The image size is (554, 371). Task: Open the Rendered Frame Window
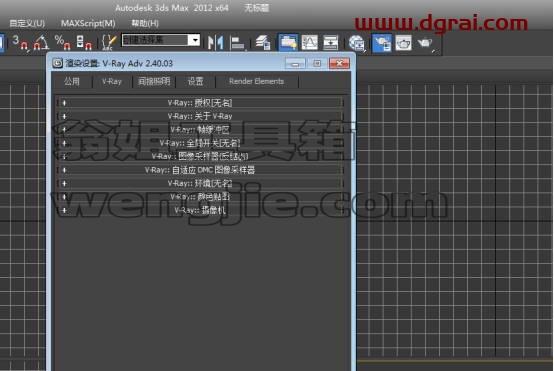403,43
